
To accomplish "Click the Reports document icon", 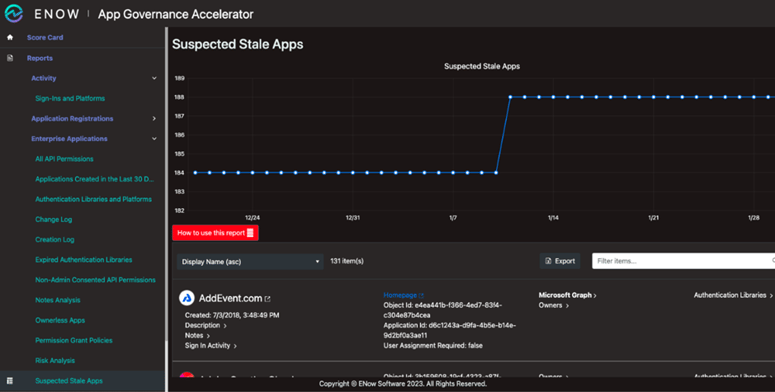I will (10, 58).
